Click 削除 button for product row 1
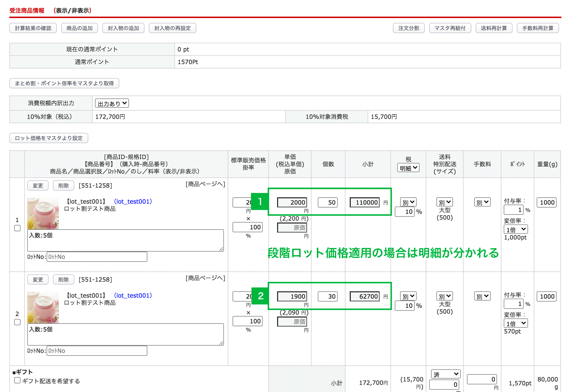Screen dimensions: 570x392 pyautogui.click(x=63, y=185)
